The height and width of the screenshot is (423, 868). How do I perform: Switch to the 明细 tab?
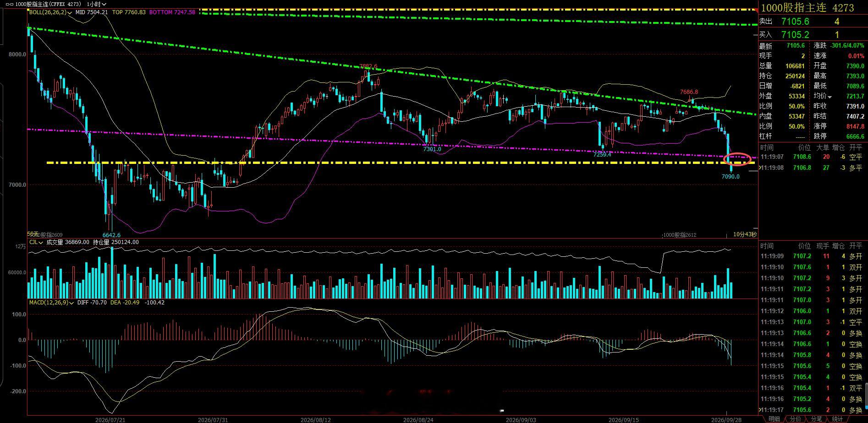[x=774, y=419]
